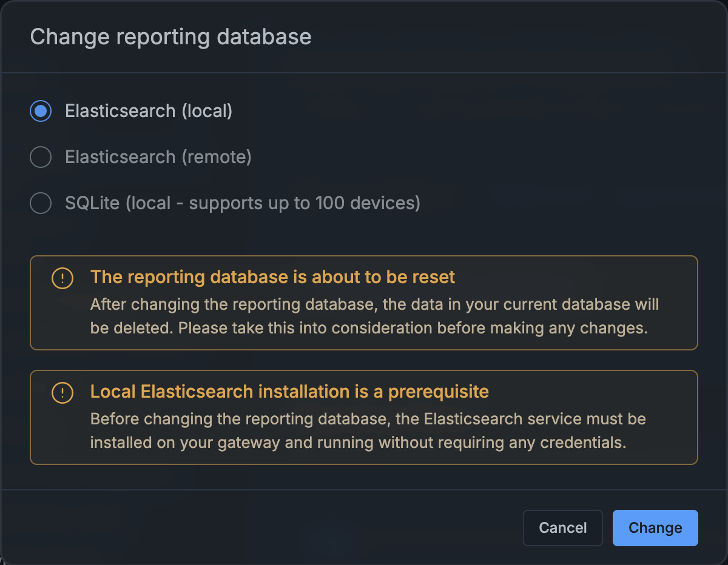Viewport: 728px width, 565px height.
Task: Click the 'reporting database is about to be reset' heading
Action: (x=272, y=277)
